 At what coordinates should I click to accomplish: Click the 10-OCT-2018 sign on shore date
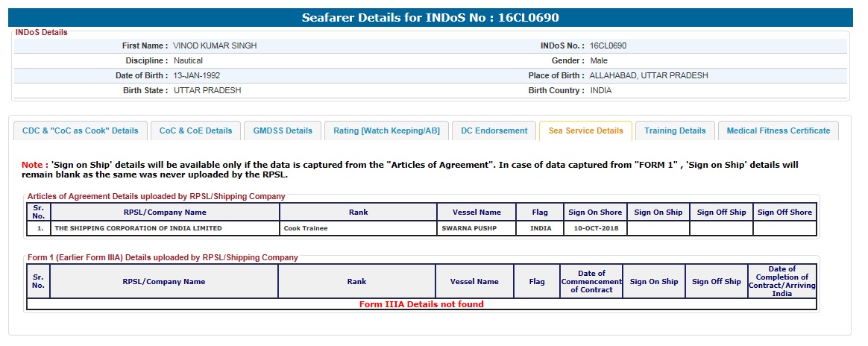click(x=595, y=228)
